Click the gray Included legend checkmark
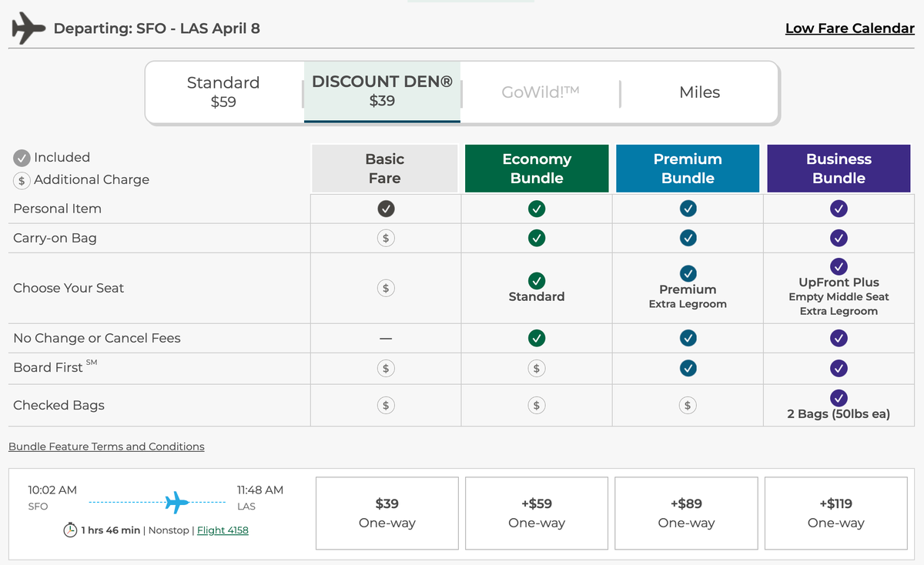This screenshot has width=924, height=565. click(22, 157)
